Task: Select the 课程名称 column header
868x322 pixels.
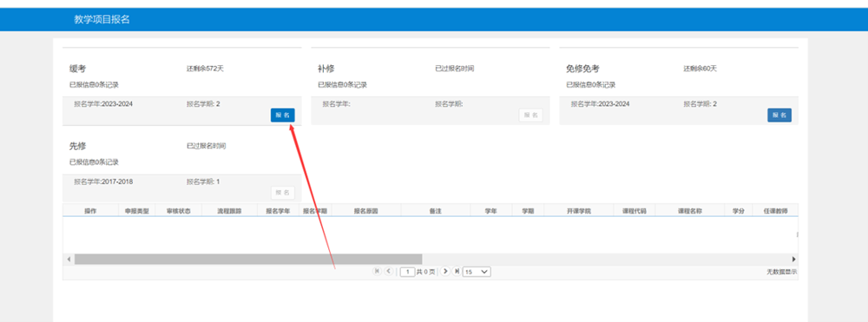Action: pyautogui.click(x=690, y=211)
